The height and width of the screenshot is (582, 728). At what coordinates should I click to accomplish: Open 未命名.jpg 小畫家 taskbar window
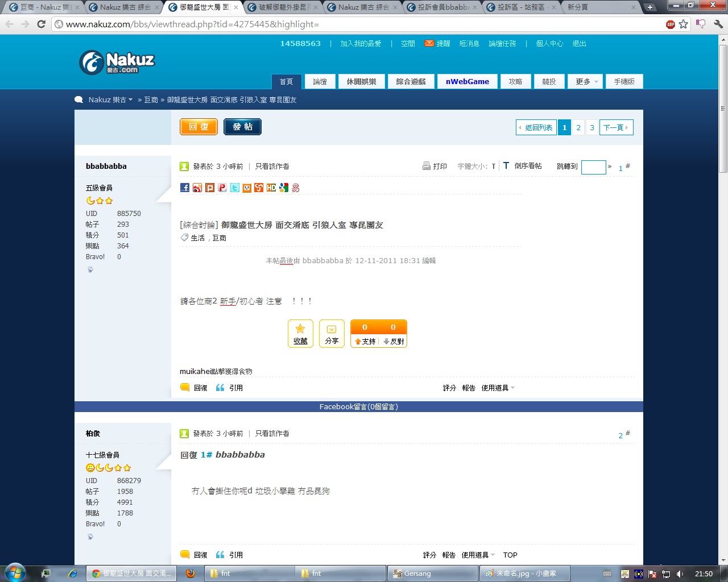pos(524,573)
